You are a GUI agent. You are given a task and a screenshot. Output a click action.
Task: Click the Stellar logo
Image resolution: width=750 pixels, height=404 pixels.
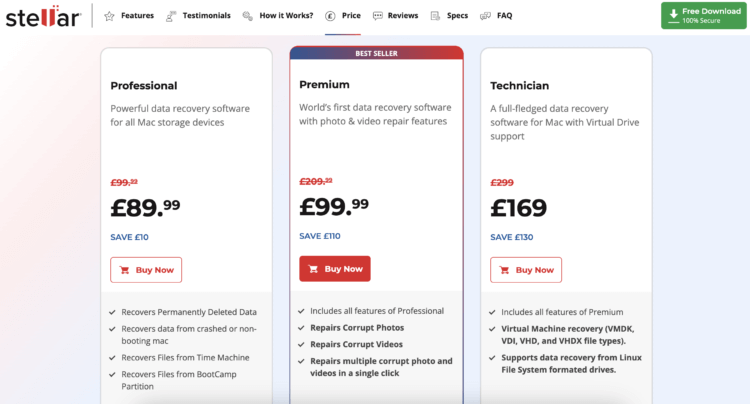coord(43,16)
